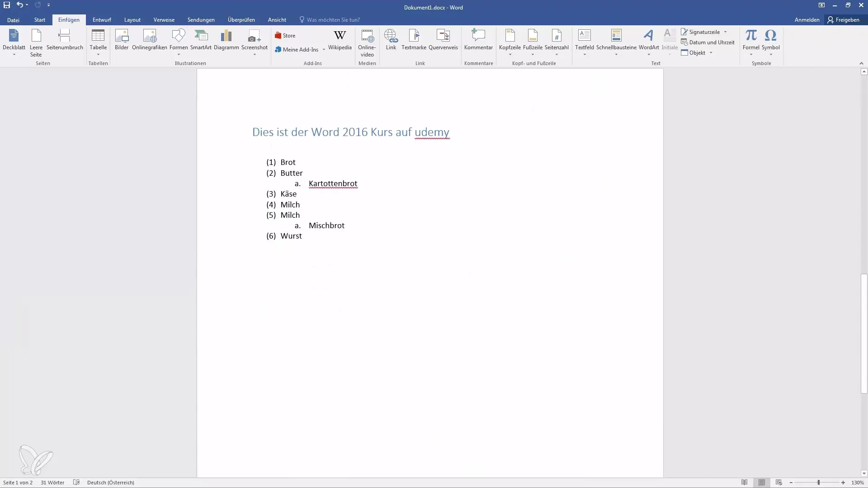Click the Deutsch (Österreich) language indicator

111,483
